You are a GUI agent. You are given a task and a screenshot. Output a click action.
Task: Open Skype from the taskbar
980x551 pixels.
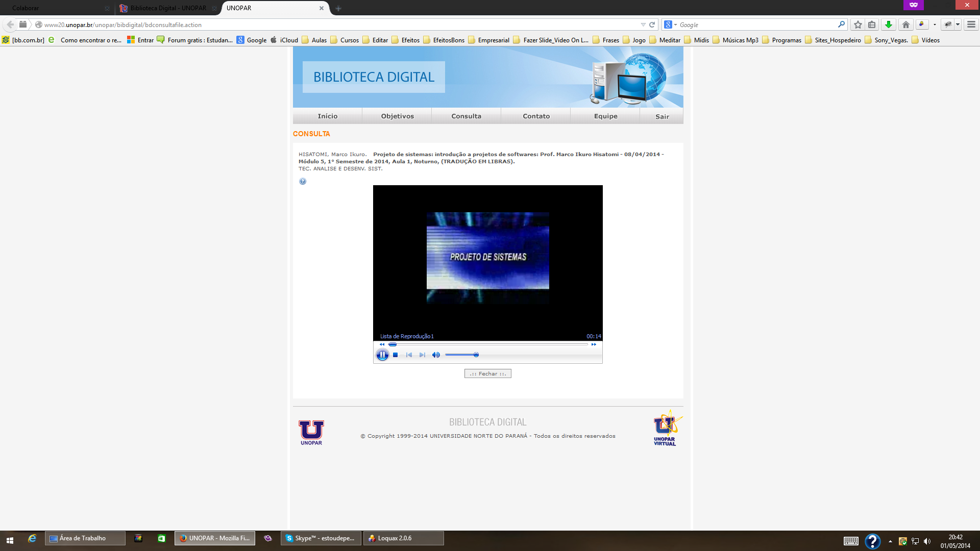point(321,538)
